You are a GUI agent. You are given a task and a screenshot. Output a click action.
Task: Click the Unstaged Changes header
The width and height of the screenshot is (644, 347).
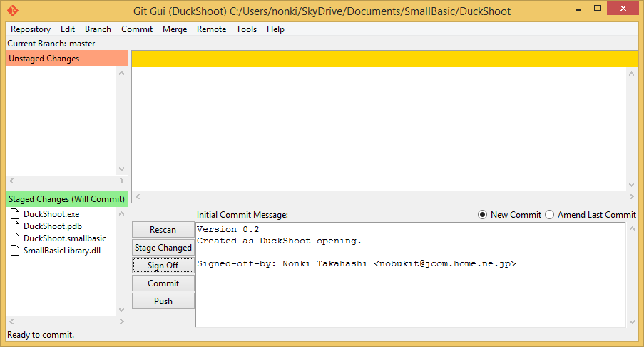tap(66, 59)
